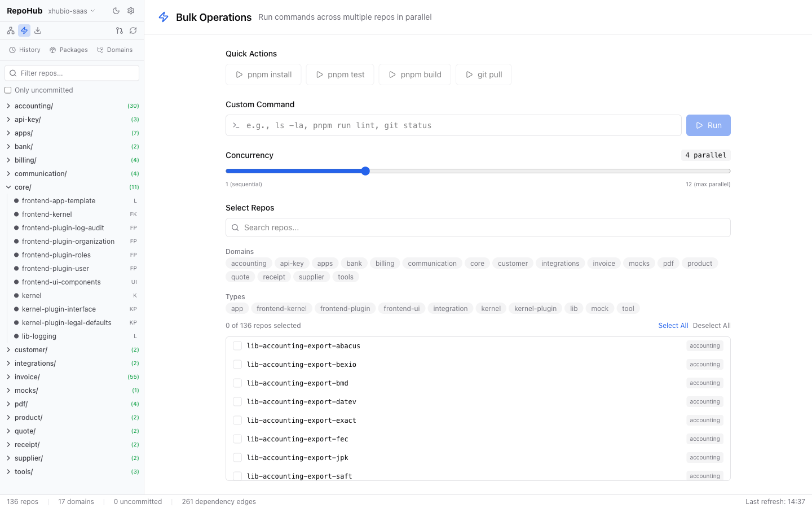
Task: Click in the Filter repos input
Action: point(72,73)
